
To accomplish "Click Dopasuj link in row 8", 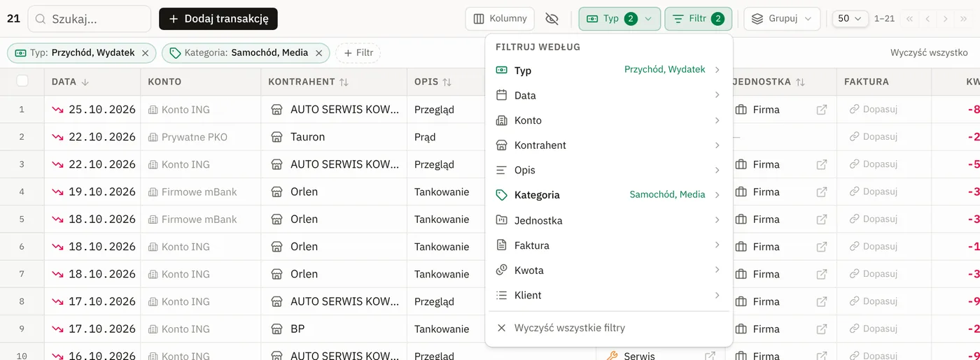I will (x=874, y=301).
